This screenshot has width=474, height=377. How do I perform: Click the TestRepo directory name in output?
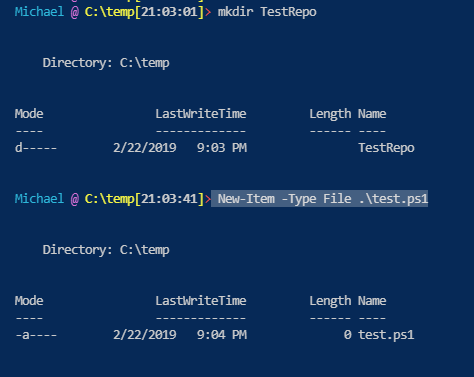point(386,148)
